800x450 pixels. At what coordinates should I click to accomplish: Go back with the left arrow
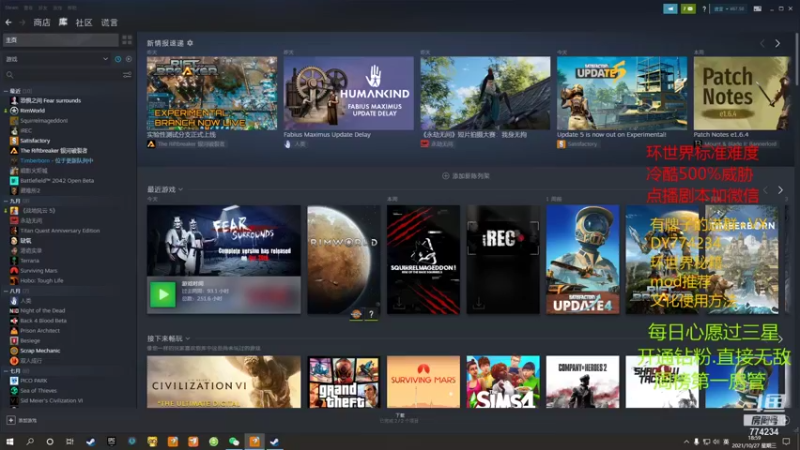point(9,22)
